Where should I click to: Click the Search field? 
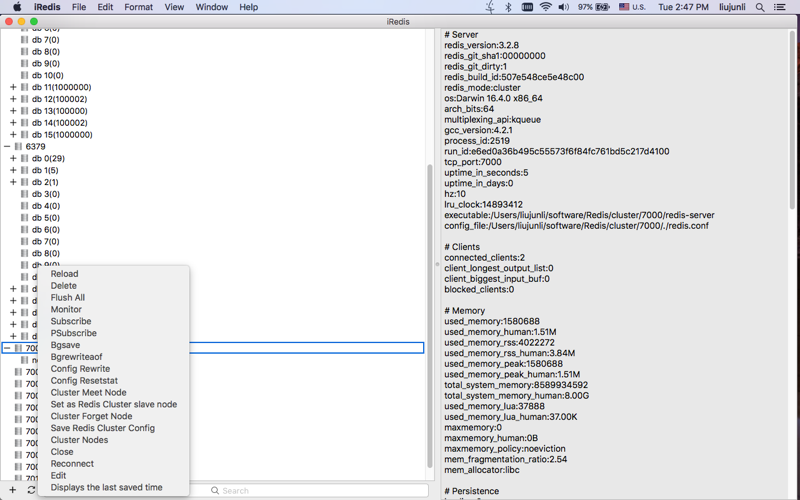[309, 490]
